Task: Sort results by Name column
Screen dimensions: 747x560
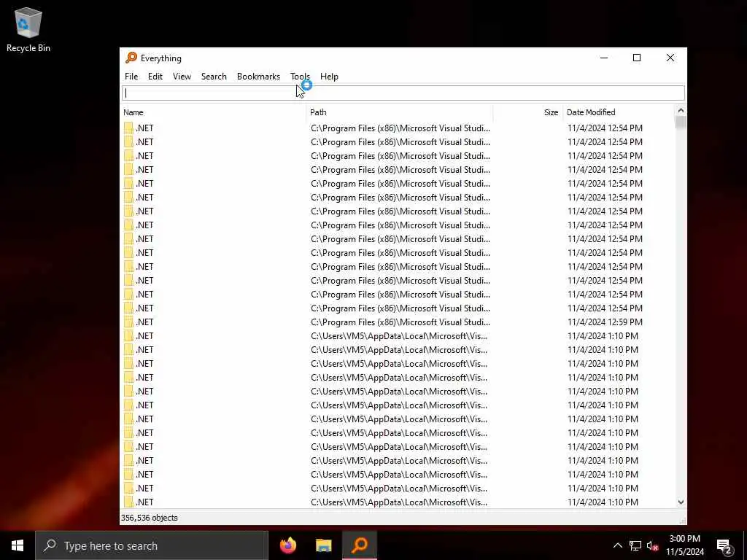Action: (x=213, y=112)
